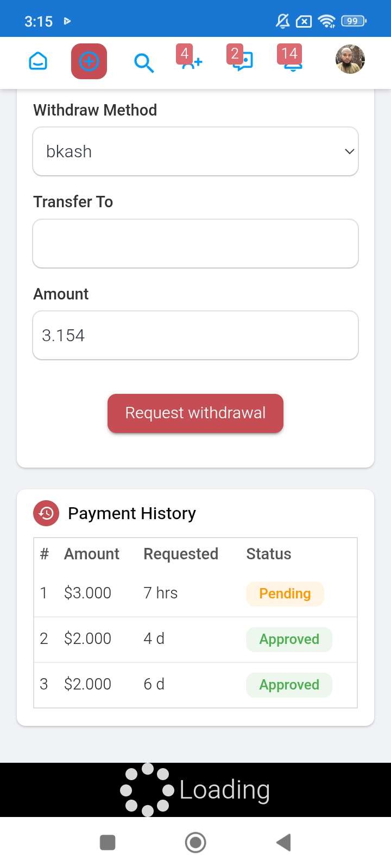This screenshot has height=868, width=391.
Task: Tap the Android home circle button
Action: [195, 843]
